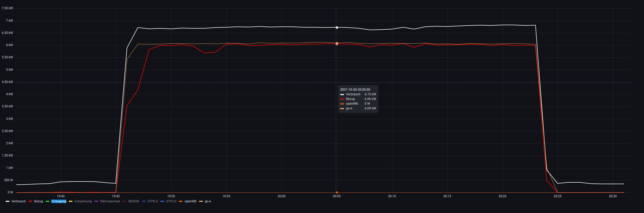Viewport: 644px width, 213px height.
Task: Click the 4 kW y-axis label
Action: [x=10, y=94]
